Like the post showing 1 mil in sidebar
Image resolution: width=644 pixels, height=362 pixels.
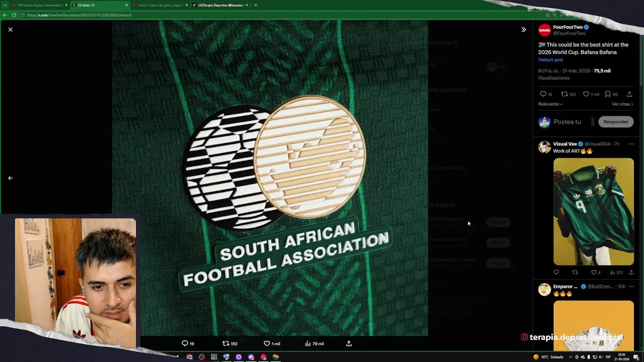[x=586, y=94]
